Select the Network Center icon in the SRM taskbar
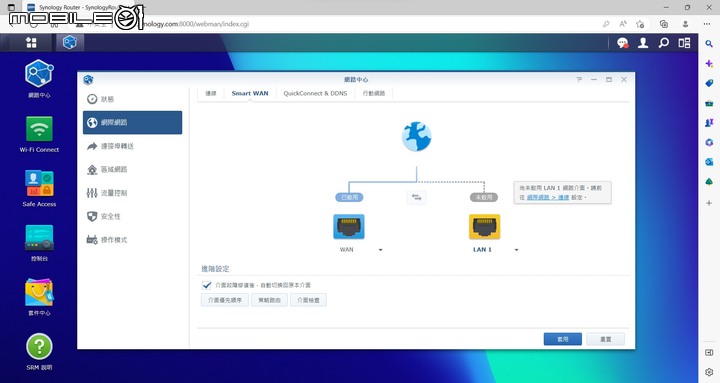The image size is (720, 383). [x=69, y=43]
